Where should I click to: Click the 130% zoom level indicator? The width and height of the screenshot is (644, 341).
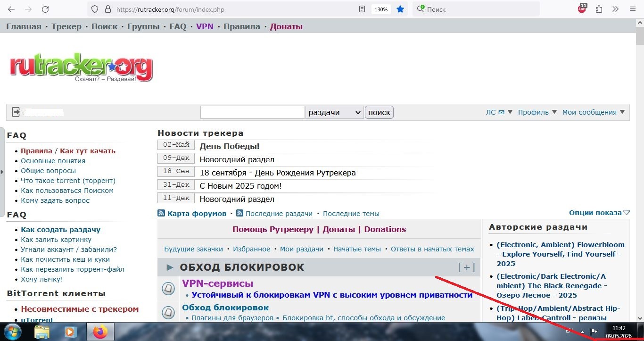point(381,9)
